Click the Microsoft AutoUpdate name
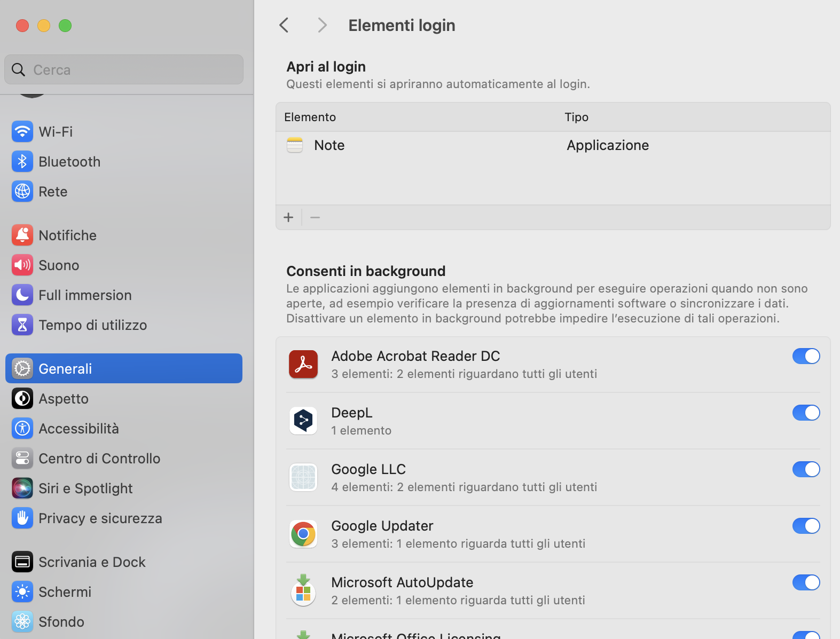The width and height of the screenshot is (840, 639). pos(402,582)
